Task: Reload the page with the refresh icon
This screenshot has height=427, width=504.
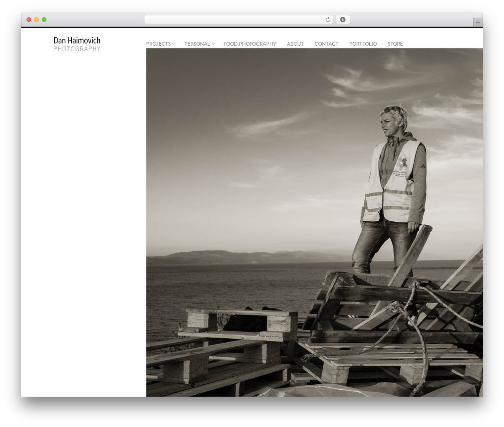Action: click(x=328, y=20)
